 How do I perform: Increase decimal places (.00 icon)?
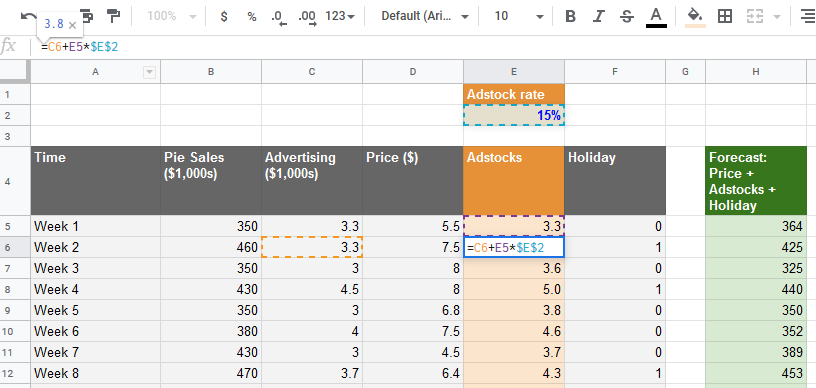[307, 17]
